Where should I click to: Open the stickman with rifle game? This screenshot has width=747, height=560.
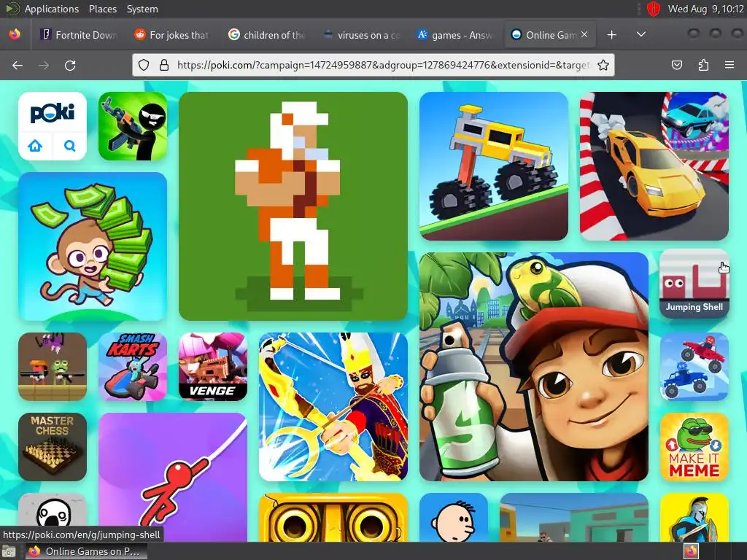click(133, 126)
